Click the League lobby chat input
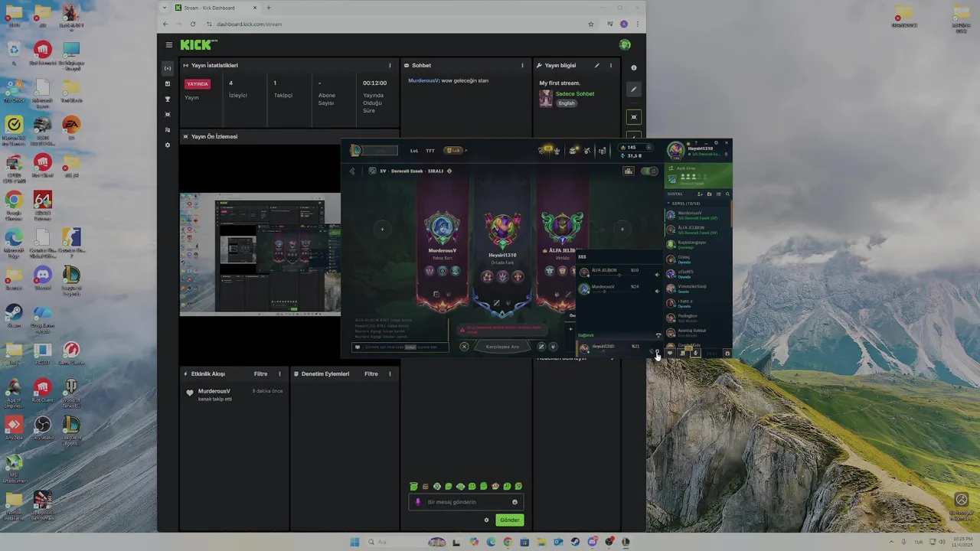The width and height of the screenshot is (980, 551). click(400, 347)
